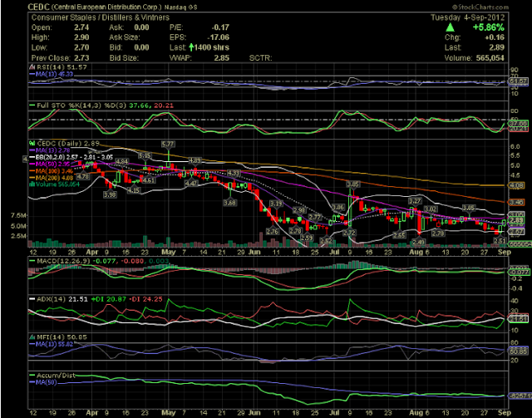Screen dimensions: 532x418
Task: Click the MFI(14) 50.85 indicator label
Action: click(62, 337)
